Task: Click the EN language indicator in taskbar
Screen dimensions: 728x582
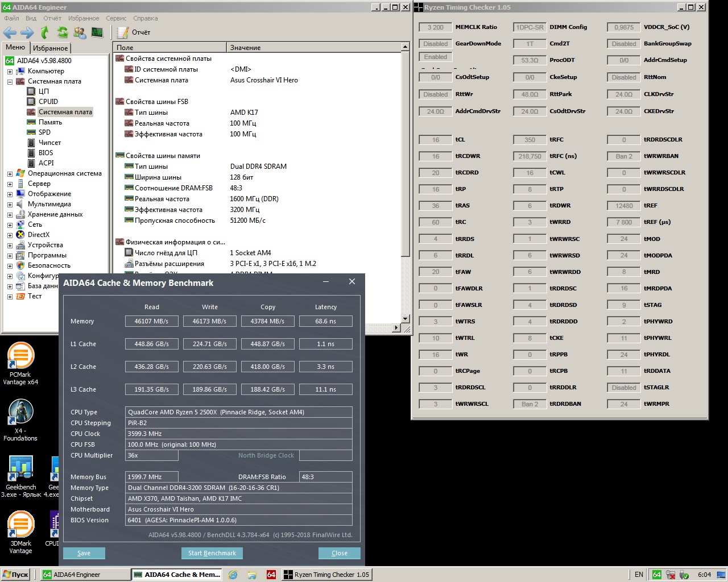Action: click(x=639, y=575)
